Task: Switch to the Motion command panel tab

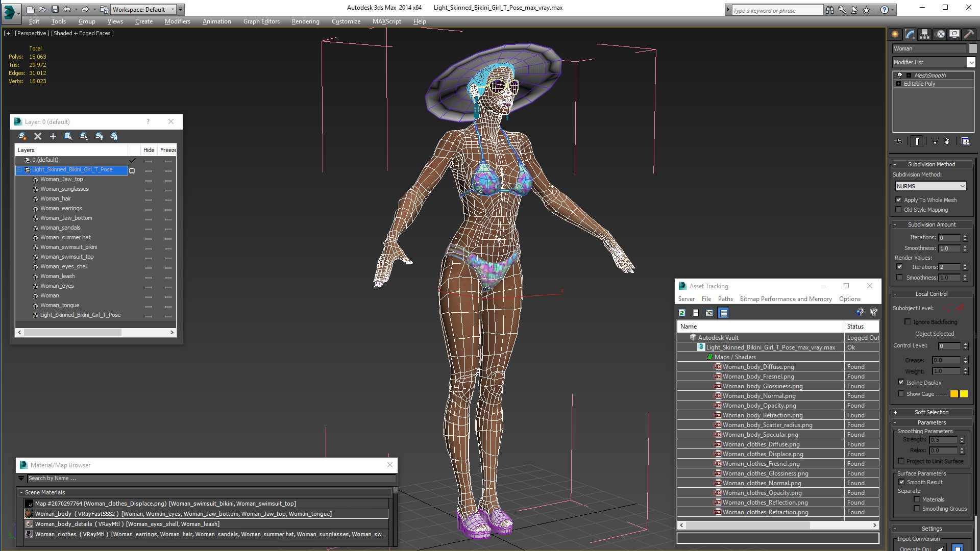Action: coord(940,34)
